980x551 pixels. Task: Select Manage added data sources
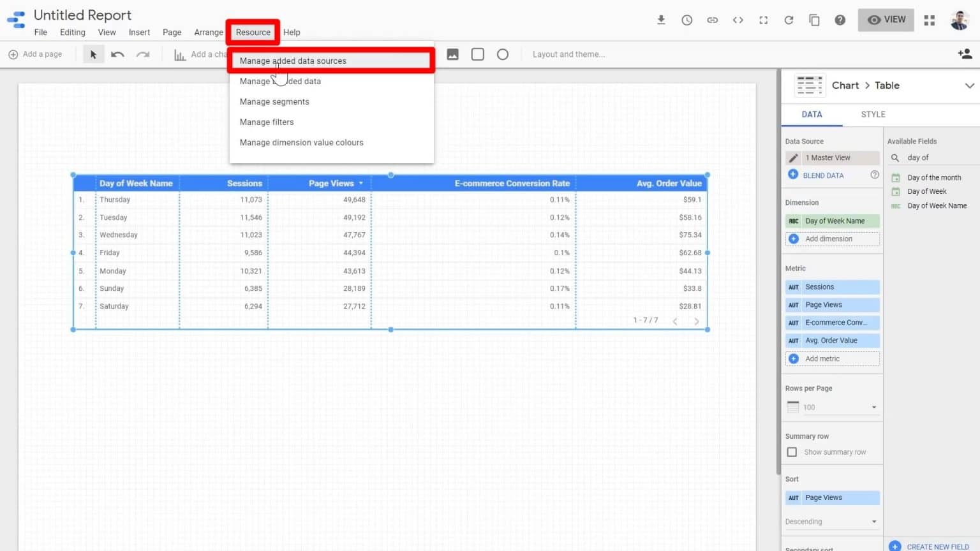[x=292, y=61]
